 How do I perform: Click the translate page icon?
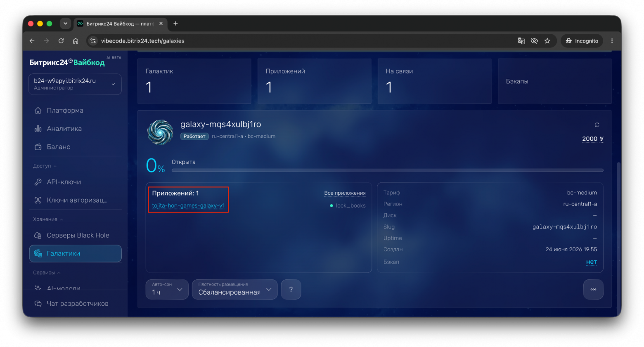point(521,41)
